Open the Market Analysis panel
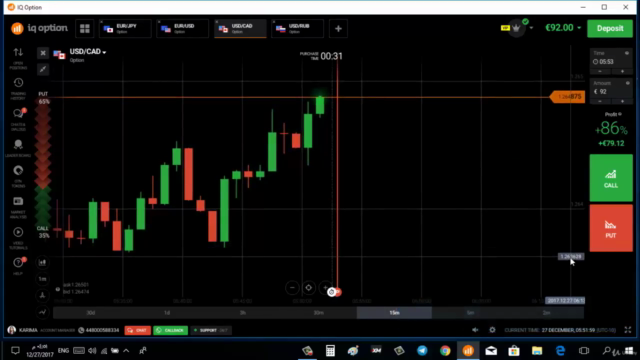The image size is (640, 360). (x=18, y=207)
